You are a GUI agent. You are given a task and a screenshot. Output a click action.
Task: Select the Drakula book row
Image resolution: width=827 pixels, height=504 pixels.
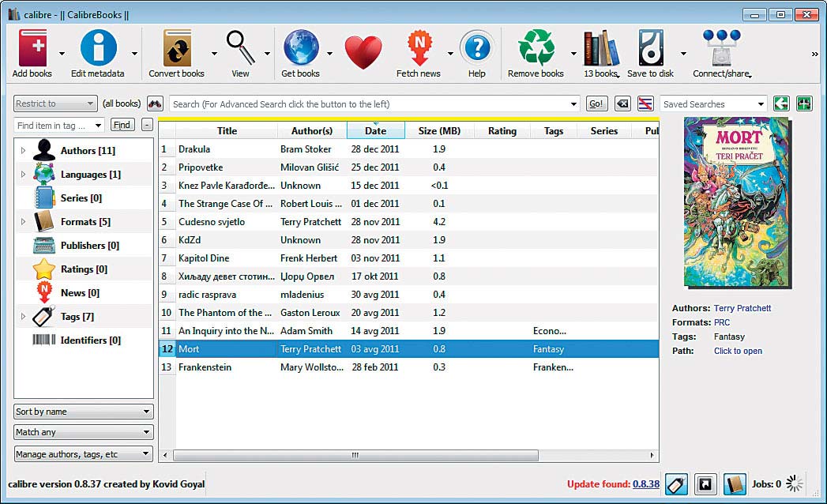click(408, 149)
